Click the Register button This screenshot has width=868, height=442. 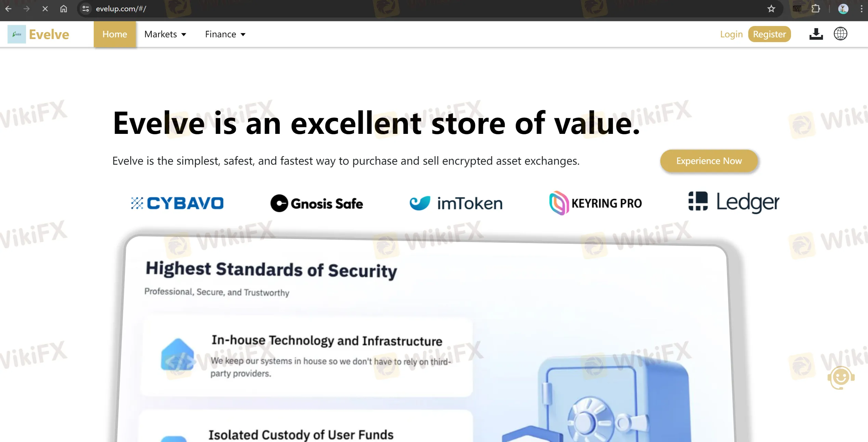(768, 34)
